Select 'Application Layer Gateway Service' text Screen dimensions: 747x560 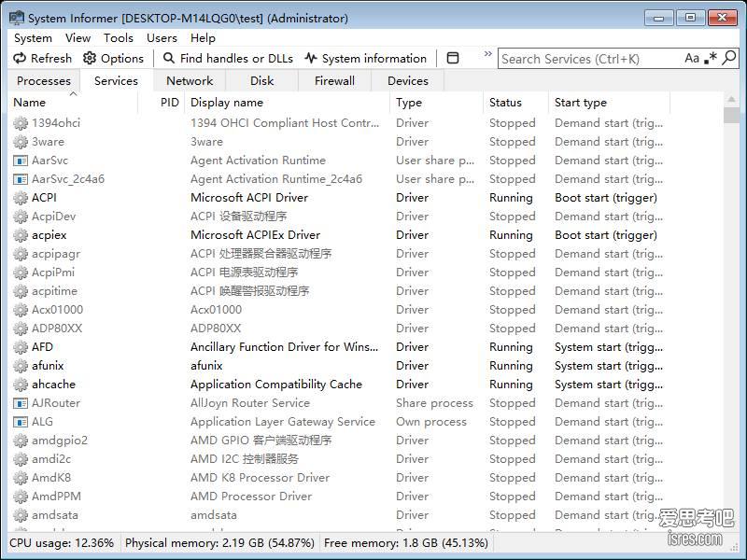coord(283,422)
